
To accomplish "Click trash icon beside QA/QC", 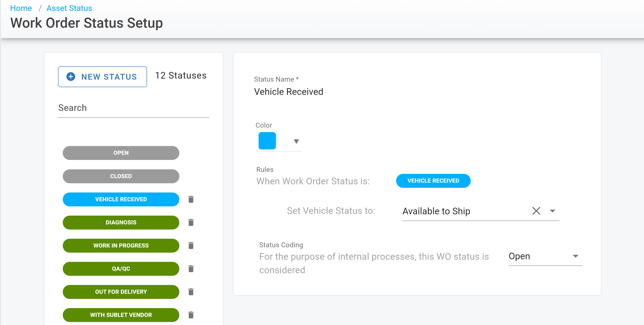I will (191, 268).
